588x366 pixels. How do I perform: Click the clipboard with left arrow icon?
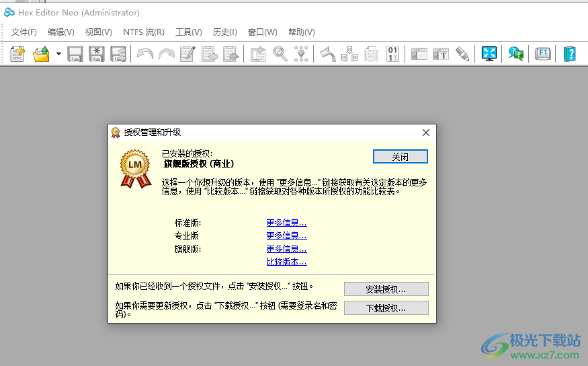pos(209,54)
